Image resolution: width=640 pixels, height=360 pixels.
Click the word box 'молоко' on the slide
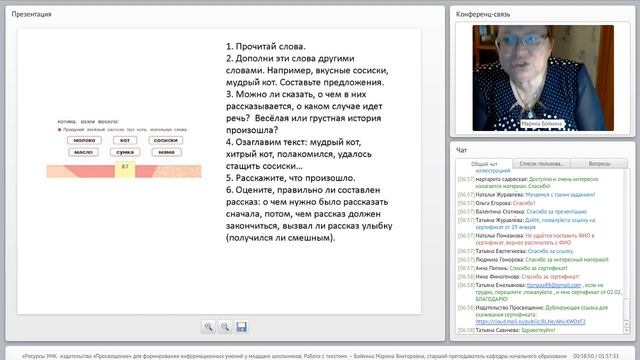tap(84, 140)
